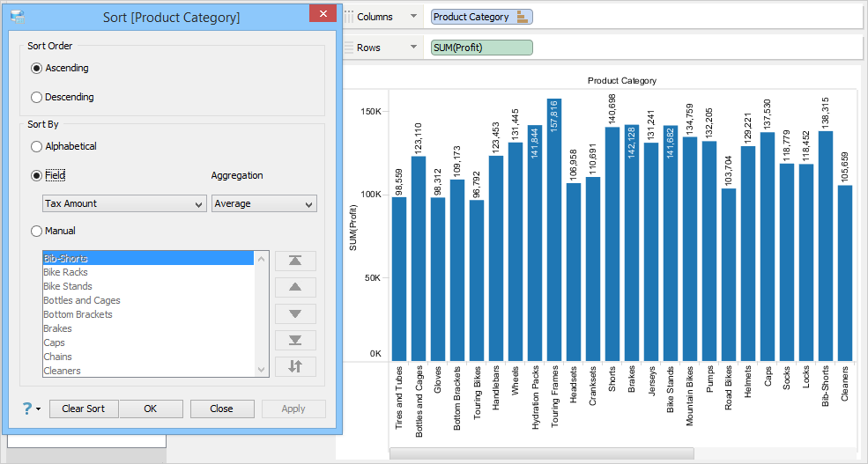Click the horizontal scrollbar under the chart
Screen dimensions: 868x464
coord(541,453)
